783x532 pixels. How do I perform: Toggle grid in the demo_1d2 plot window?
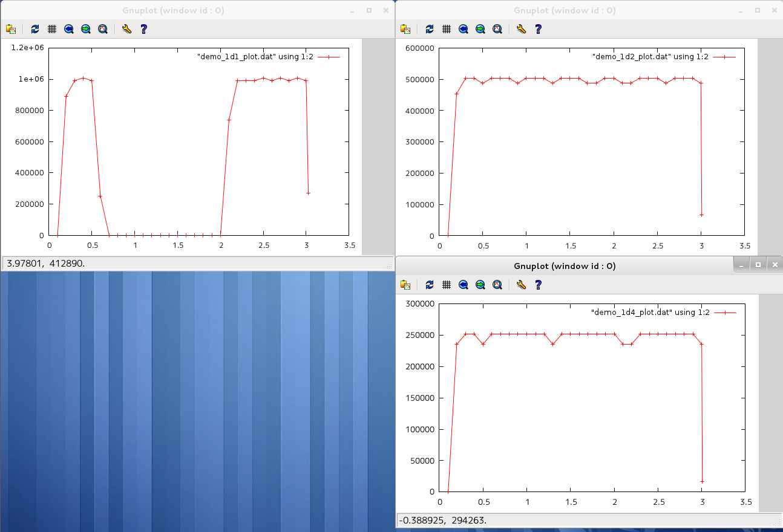(447, 28)
